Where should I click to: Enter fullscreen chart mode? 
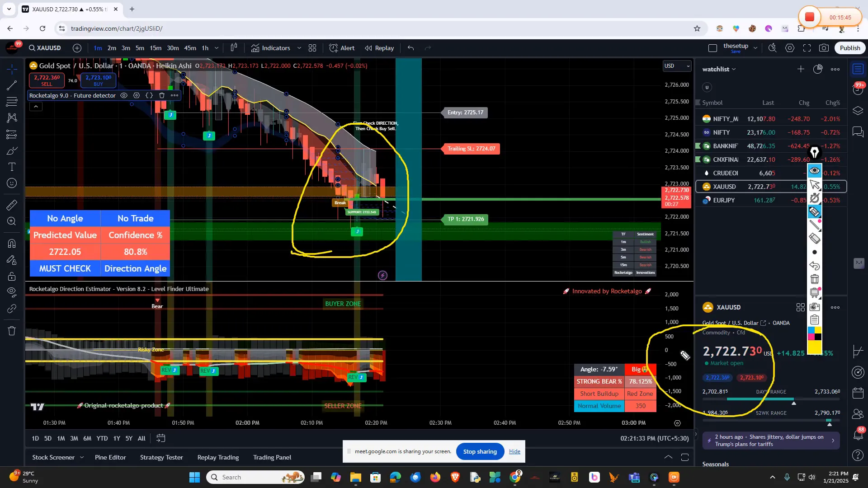pyautogui.click(x=807, y=48)
